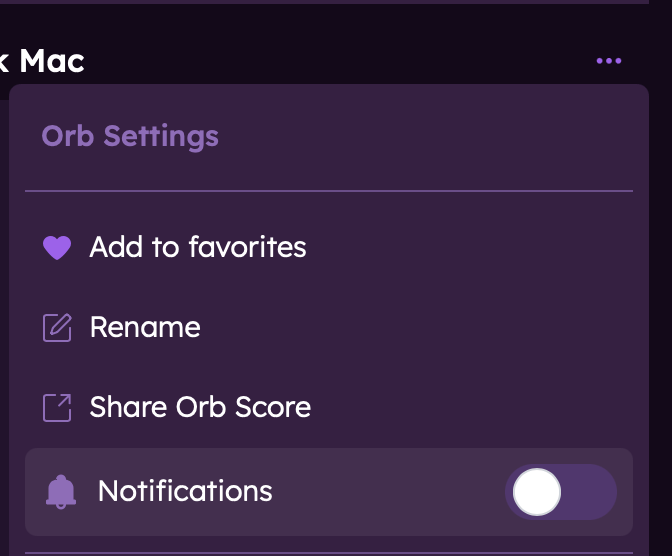Click the pencil Rename icon

click(57, 328)
